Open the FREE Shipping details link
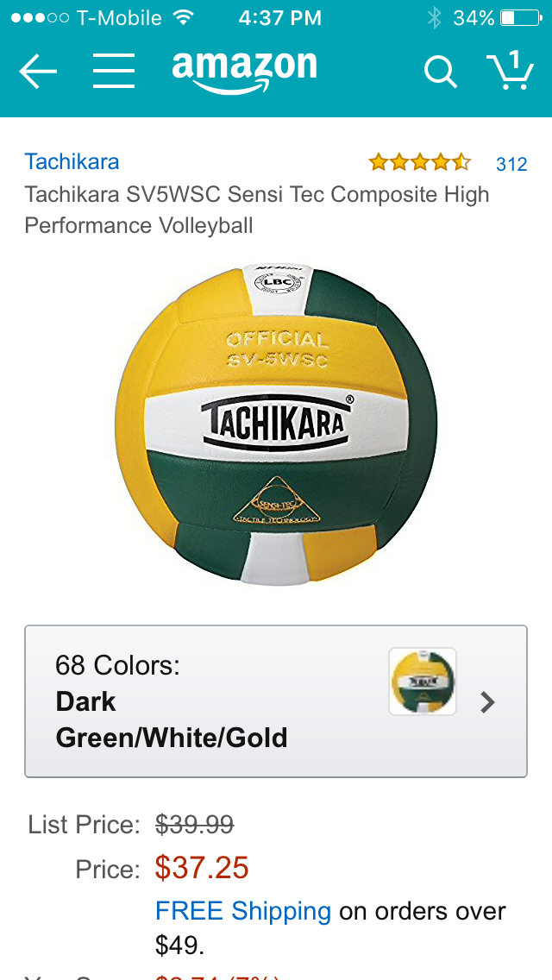552x980 pixels. point(243,911)
